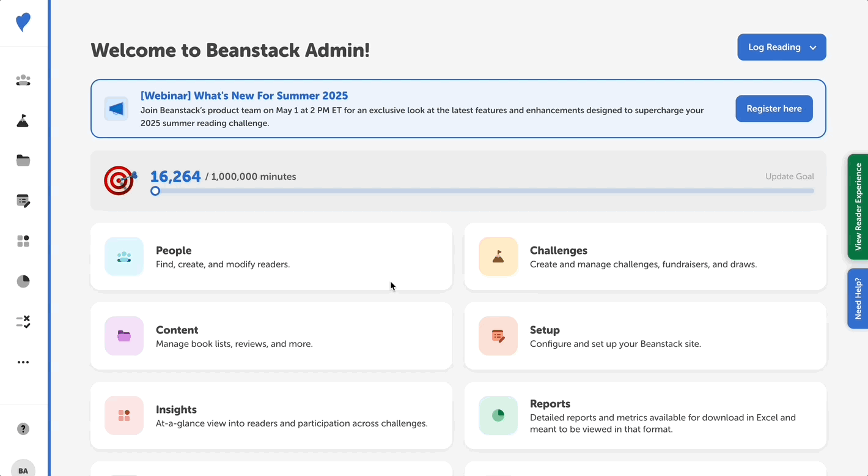This screenshot has height=476, width=868.
Task: Select the Insights grid icon in the sidebar
Action: tap(23, 241)
